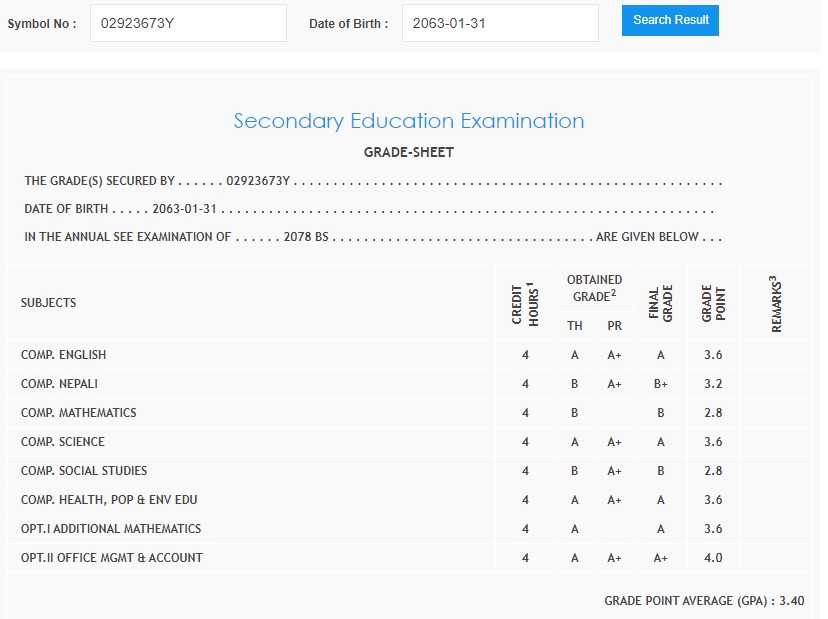Click the Secondary Education Examination heading
Viewport: 828px width, 619px height.
[408, 121]
